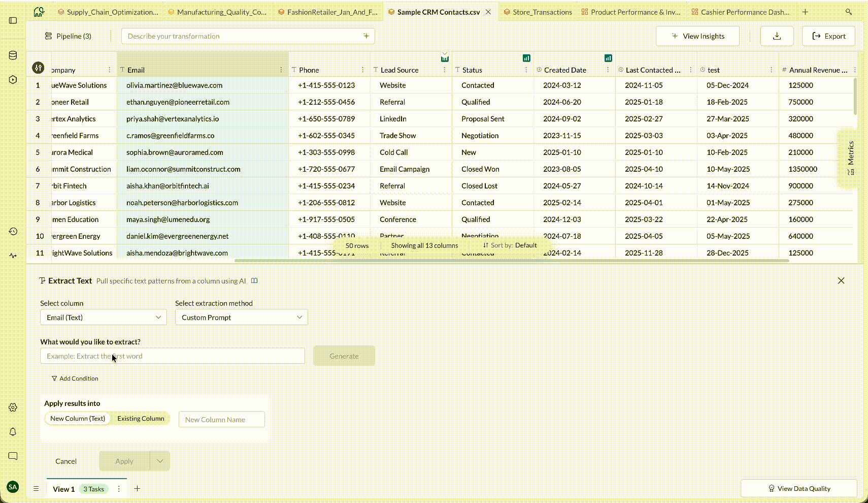Viewport: 868px width, 503px height.
Task: Select New Column (Text) option
Action: (x=78, y=419)
